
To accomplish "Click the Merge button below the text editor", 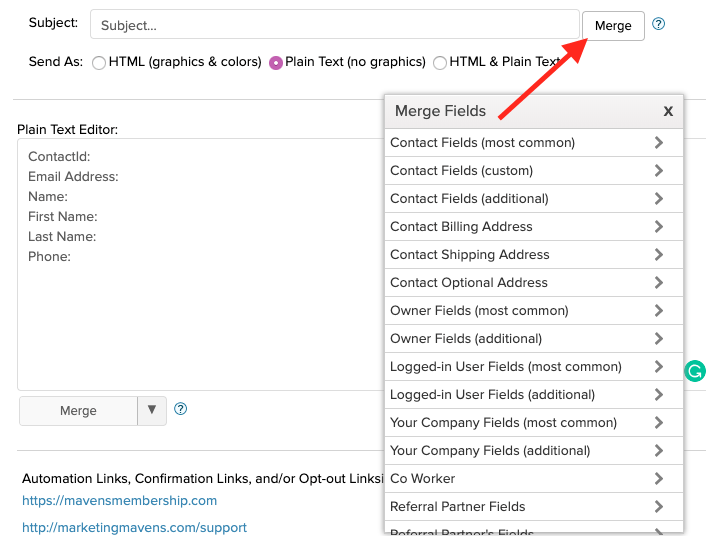I will (78, 411).
